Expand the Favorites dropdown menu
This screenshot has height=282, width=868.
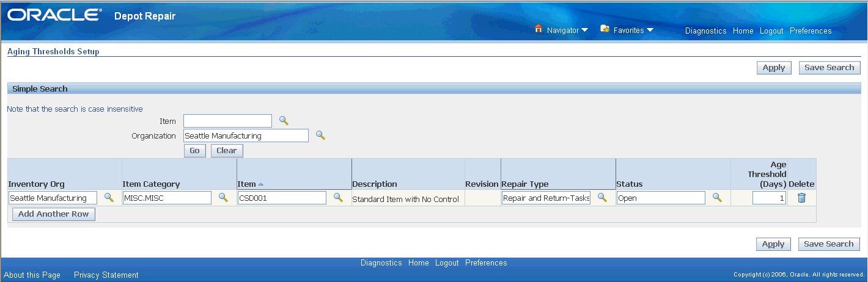[650, 30]
